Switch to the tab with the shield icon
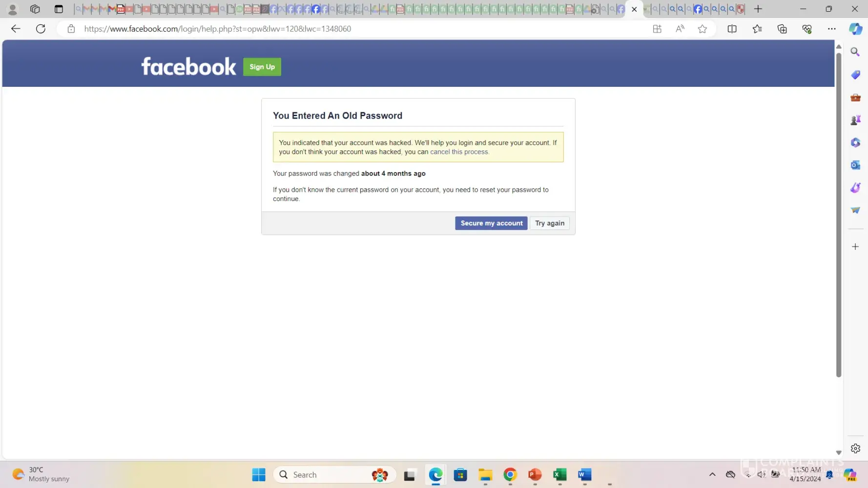 click(x=741, y=9)
